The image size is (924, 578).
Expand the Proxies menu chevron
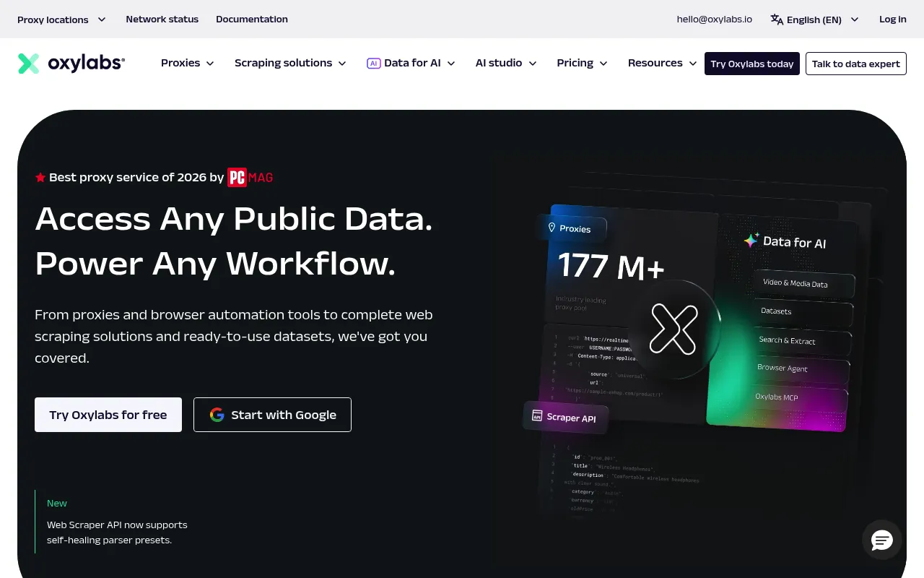[x=210, y=64]
